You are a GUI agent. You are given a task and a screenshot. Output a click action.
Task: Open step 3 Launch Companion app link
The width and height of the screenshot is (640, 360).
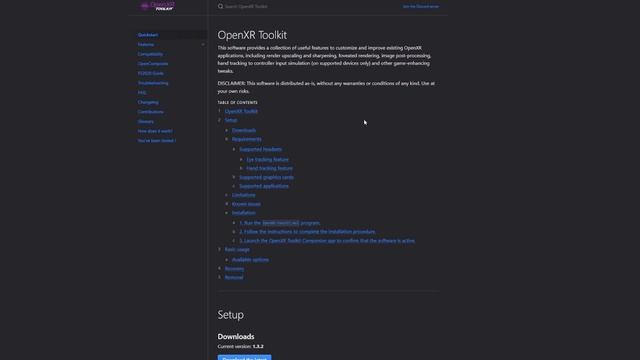click(327, 241)
